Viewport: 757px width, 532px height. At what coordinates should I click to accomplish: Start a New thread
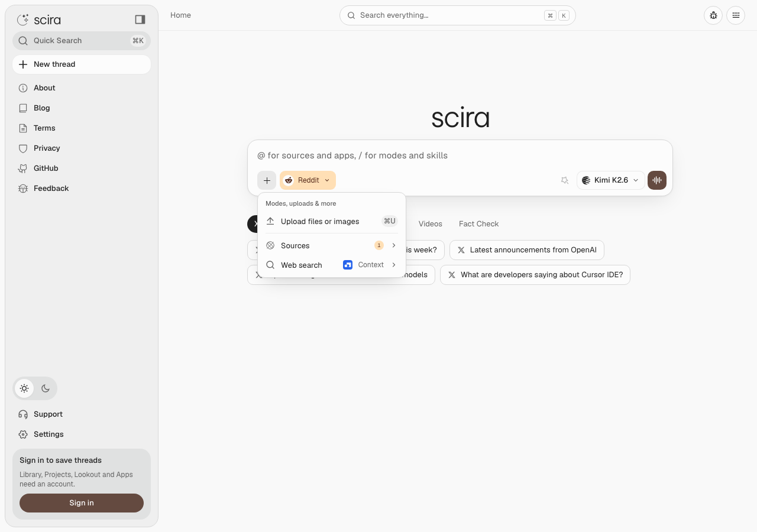(82, 64)
